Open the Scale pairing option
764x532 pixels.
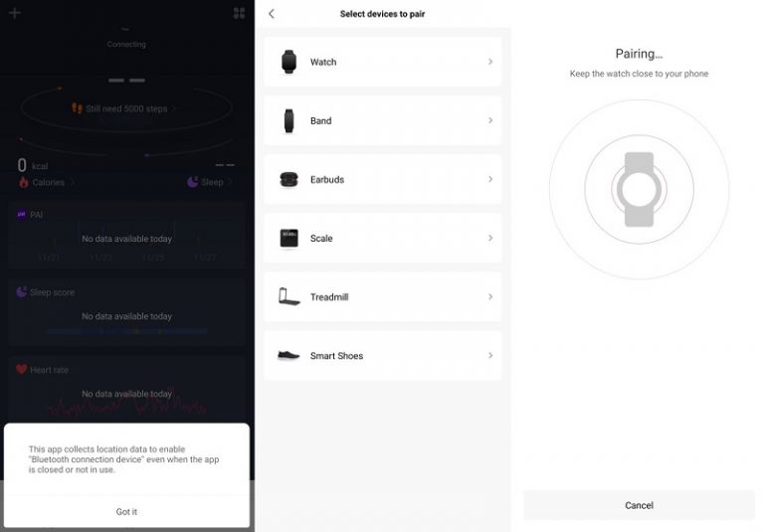pyautogui.click(x=382, y=238)
